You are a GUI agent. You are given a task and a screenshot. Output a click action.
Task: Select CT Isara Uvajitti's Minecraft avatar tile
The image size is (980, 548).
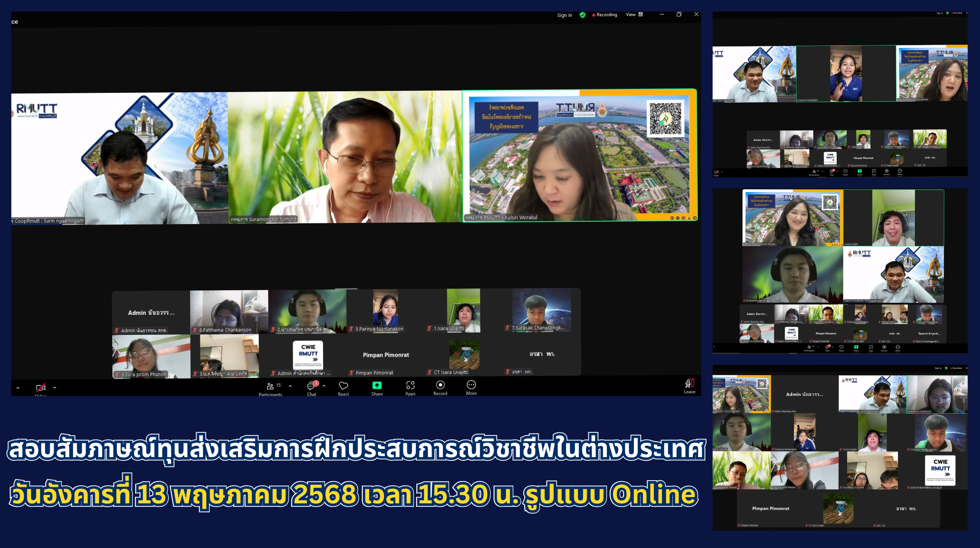pyautogui.click(x=464, y=354)
